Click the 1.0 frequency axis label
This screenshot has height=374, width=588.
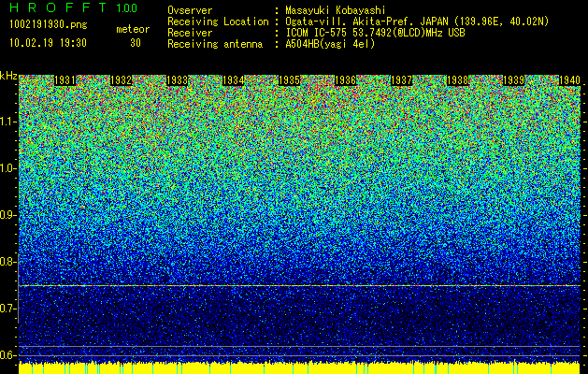[7, 168]
